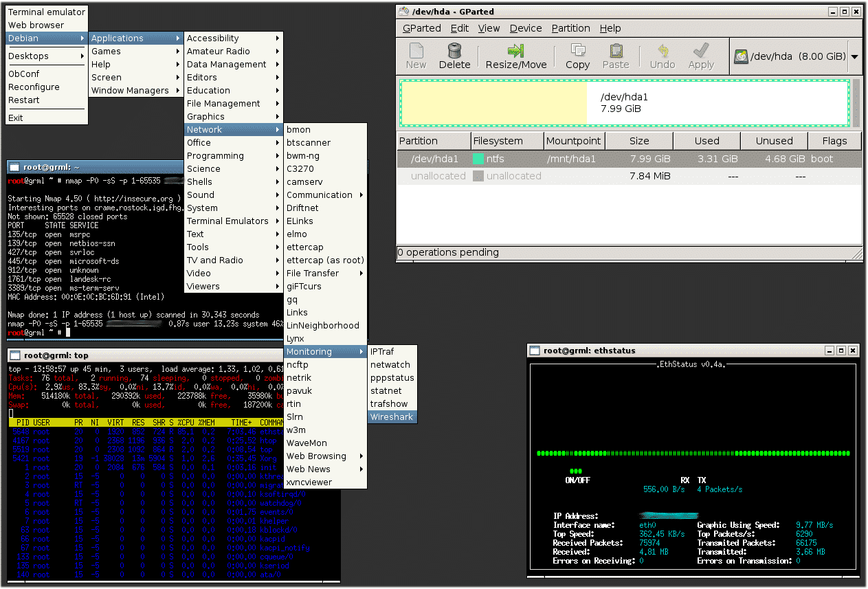Image resolution: width=868 pixels, height=589 pixels.
Task: Click the Paste toolbar icon in GParted
Action: pos(616,51)
